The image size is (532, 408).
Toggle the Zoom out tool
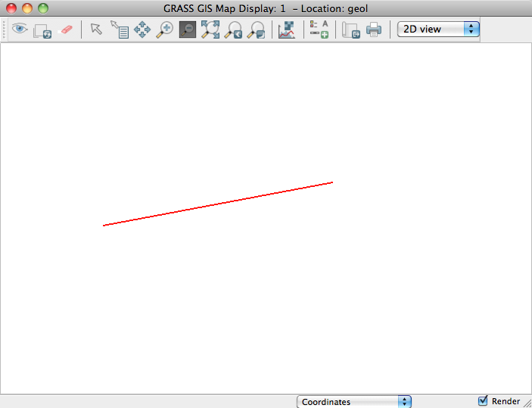click(x=187, y=30)
